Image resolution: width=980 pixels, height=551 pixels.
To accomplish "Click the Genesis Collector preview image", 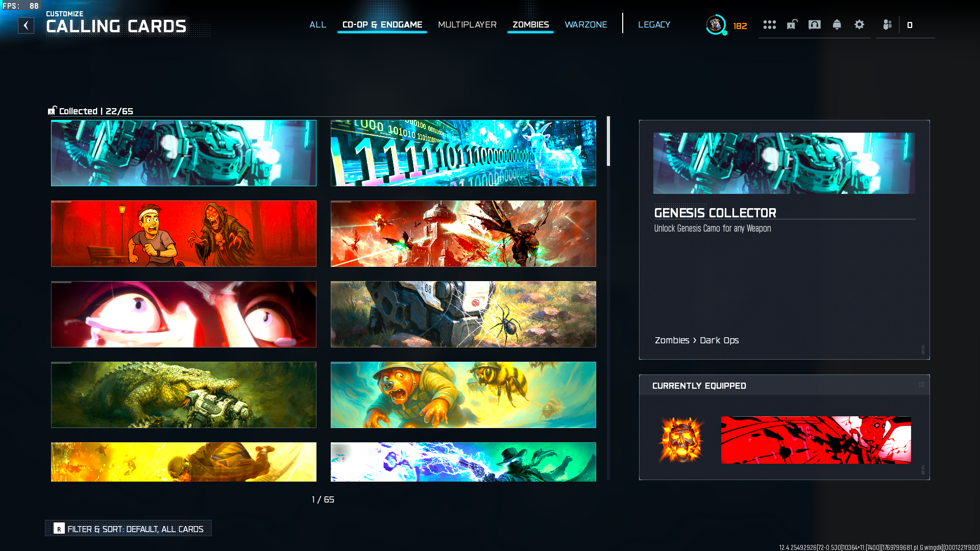I will click(x=784, y=163).
